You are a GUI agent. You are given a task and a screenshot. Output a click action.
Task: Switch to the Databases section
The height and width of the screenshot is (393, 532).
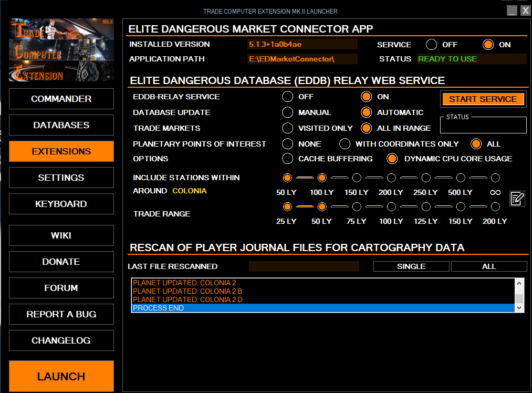tap(61, 125)
